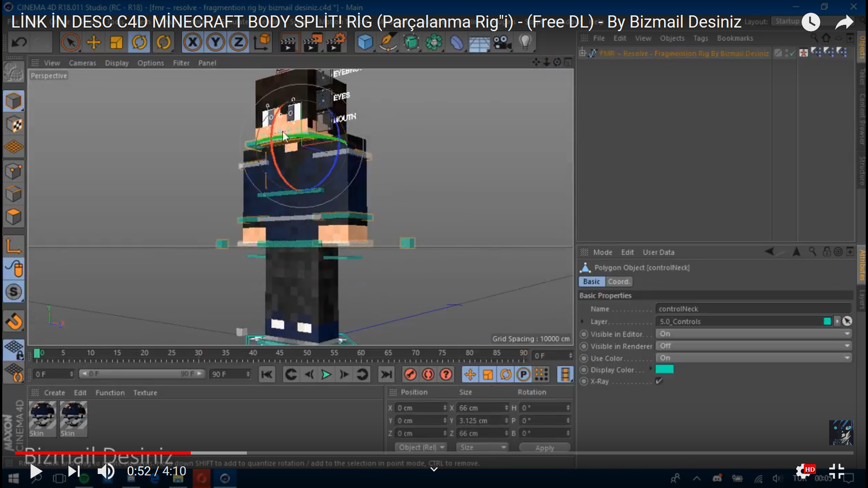The height and width of the screenshot is (488, 868).
Task: Open viewport Cameras menu
Action: pos(82,63)
